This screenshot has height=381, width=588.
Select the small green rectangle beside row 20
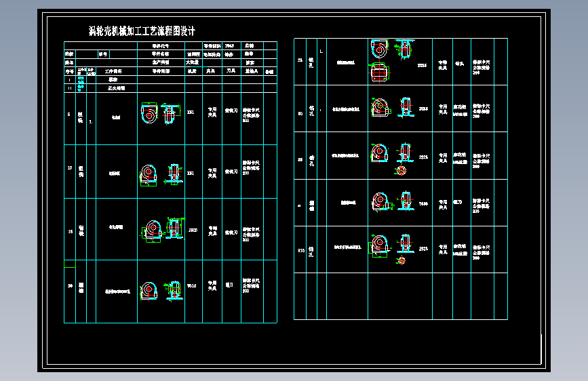point(70,264)
